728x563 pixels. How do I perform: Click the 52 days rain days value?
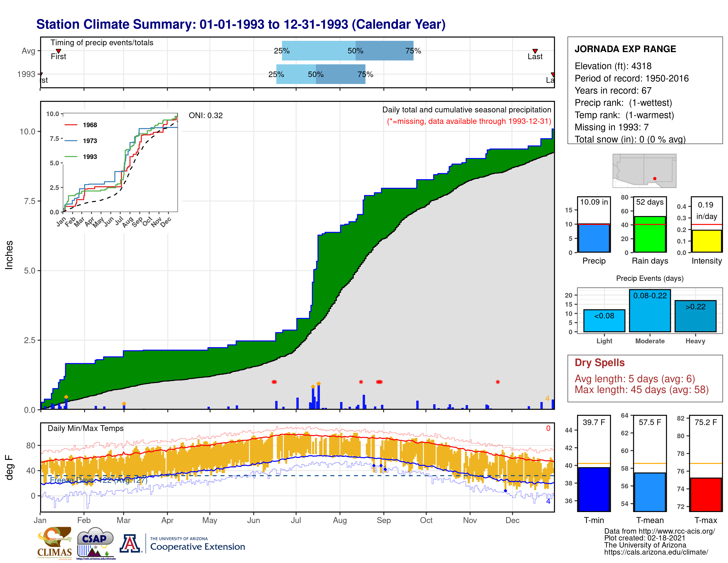coord(650,202)
